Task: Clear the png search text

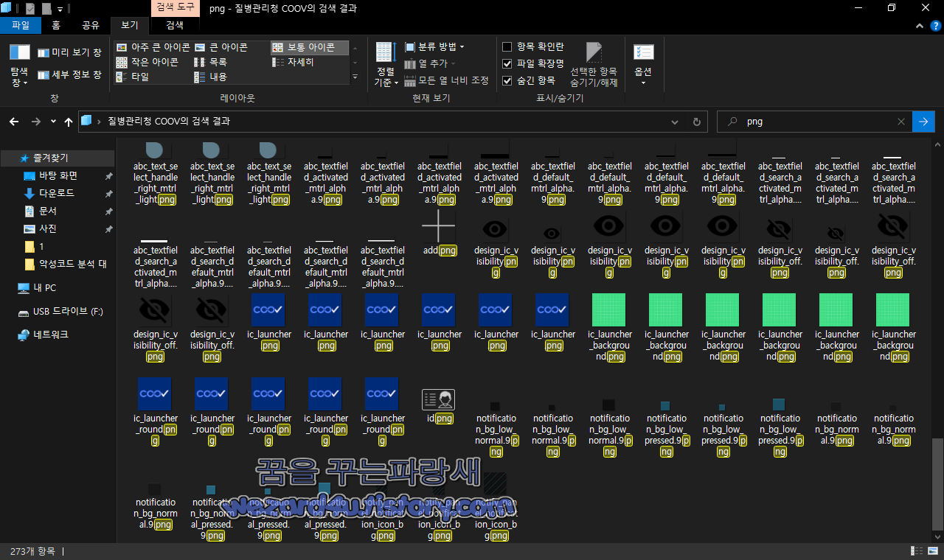Action: pyautogui.click(x=900, y=122)
